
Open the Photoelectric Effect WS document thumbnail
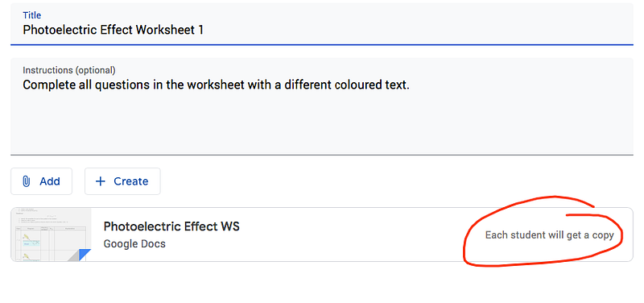pyautogui.click(x=52, y=235)
